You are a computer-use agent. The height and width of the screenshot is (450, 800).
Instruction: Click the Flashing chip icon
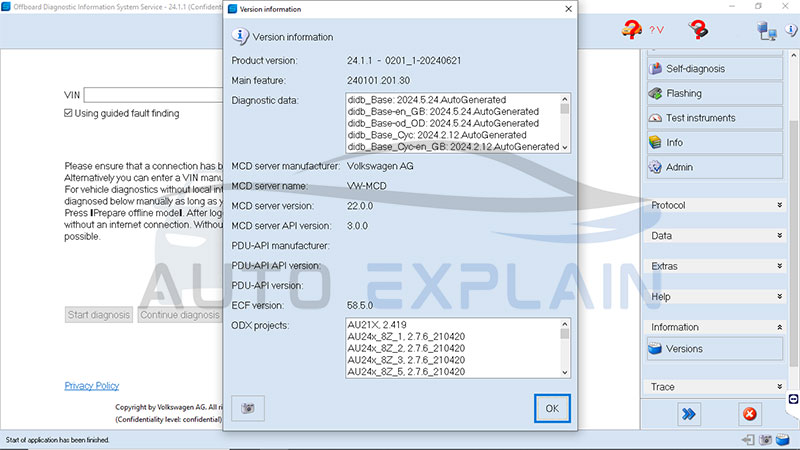pos(655,93)
